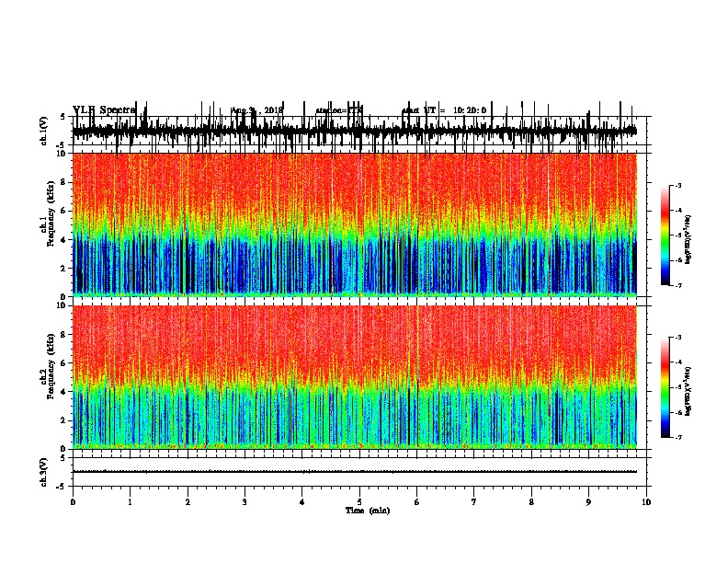Viewport: 728px width, 563px height.
Task: Click the 8 kHz tick label on ch.2 axis
Action: point(63,335)
